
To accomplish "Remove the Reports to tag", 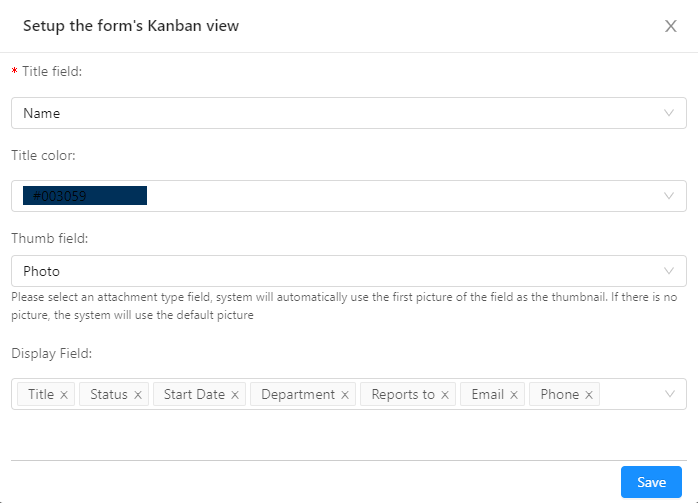I will [445, 395].
